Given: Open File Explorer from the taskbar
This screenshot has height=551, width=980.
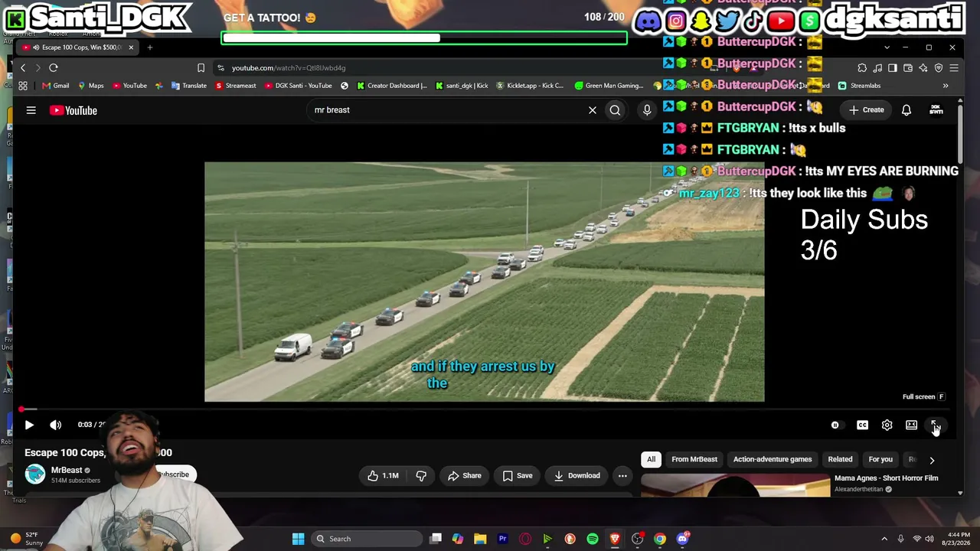Looking at the screenshot, I should 480,539.
